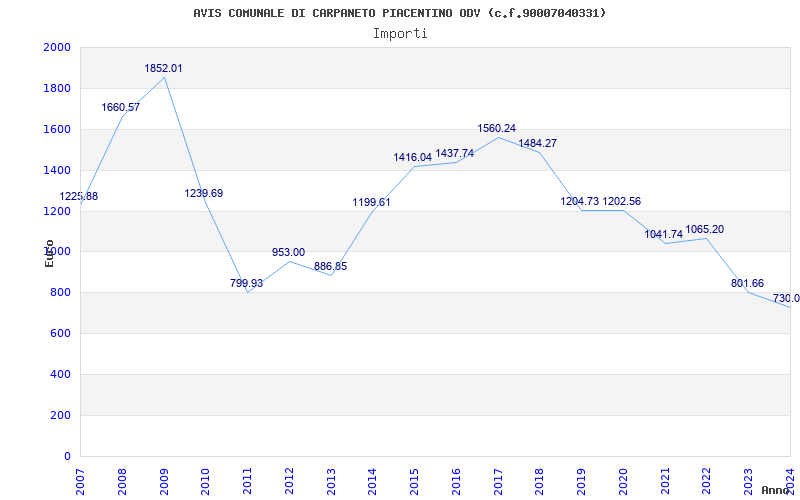Select data label 953.00

coord(288,253)
